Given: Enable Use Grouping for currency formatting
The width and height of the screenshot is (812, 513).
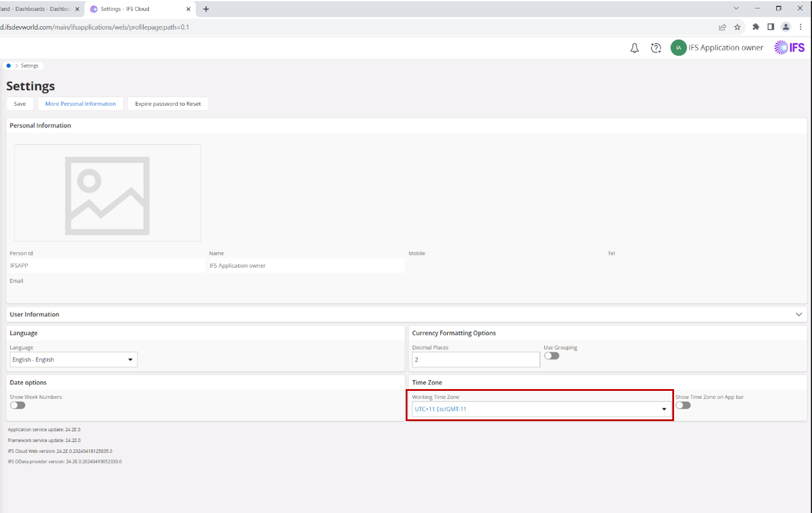Looking at the screenshot, I should pyautogui.click(x=552, y=355).
